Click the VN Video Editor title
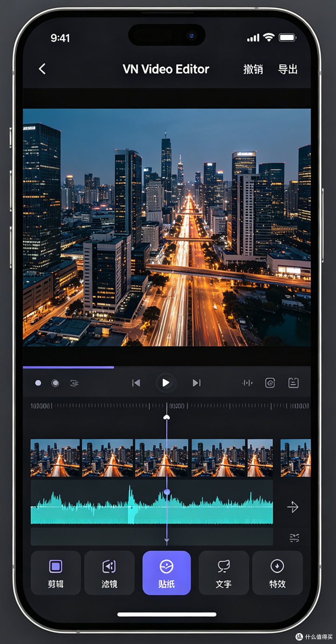The image size is (336, 644). click(166, 69)
